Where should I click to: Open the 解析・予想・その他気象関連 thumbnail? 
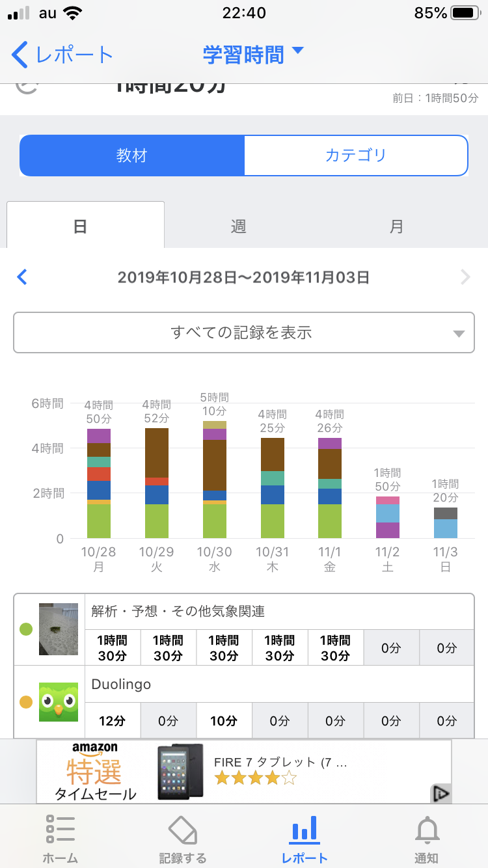(x=59, y=629)
